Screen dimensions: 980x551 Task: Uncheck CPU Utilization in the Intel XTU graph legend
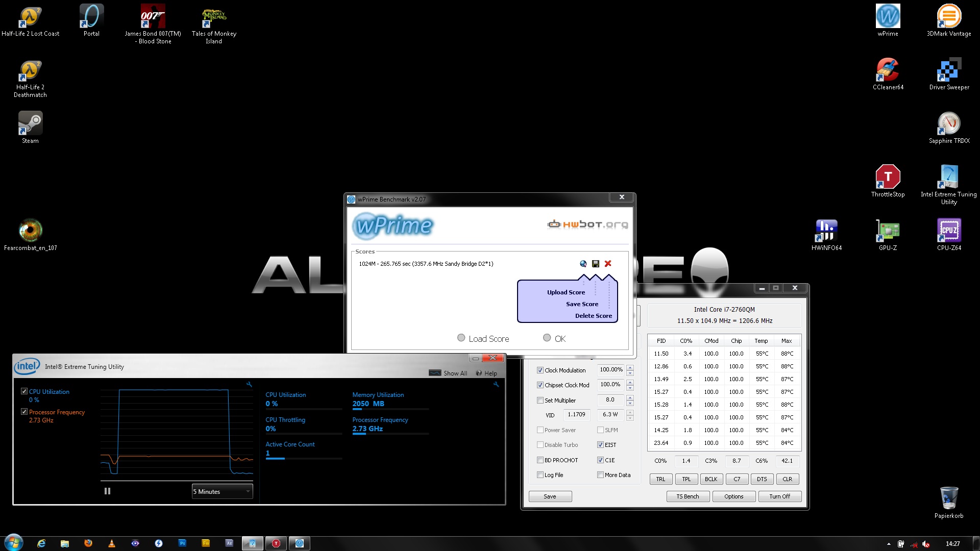[x=24, y=391]
